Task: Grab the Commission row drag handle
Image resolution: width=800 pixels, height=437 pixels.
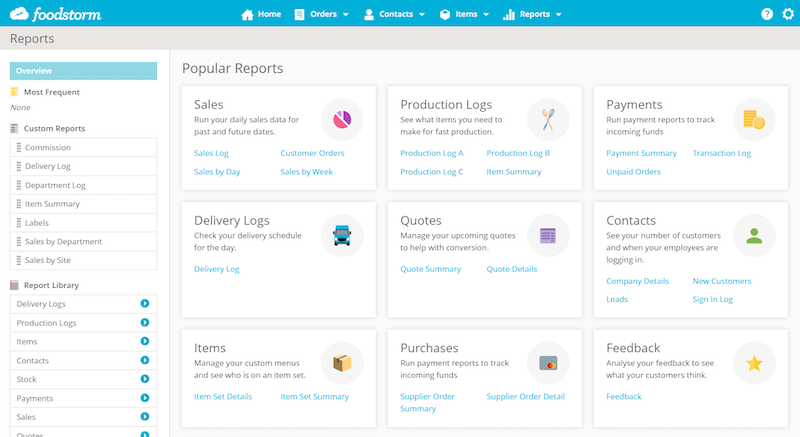Action: coord(19,147)
